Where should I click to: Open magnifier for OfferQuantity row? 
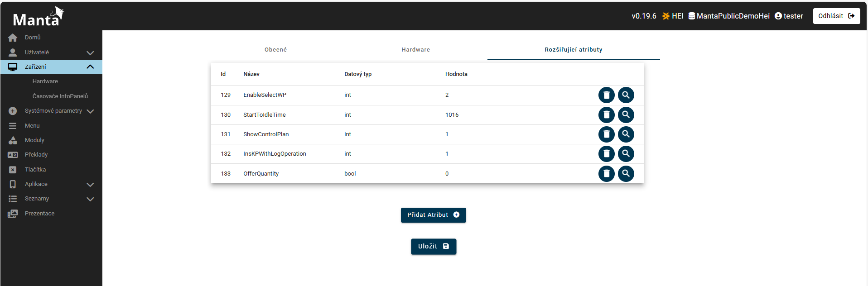[626, 174]
